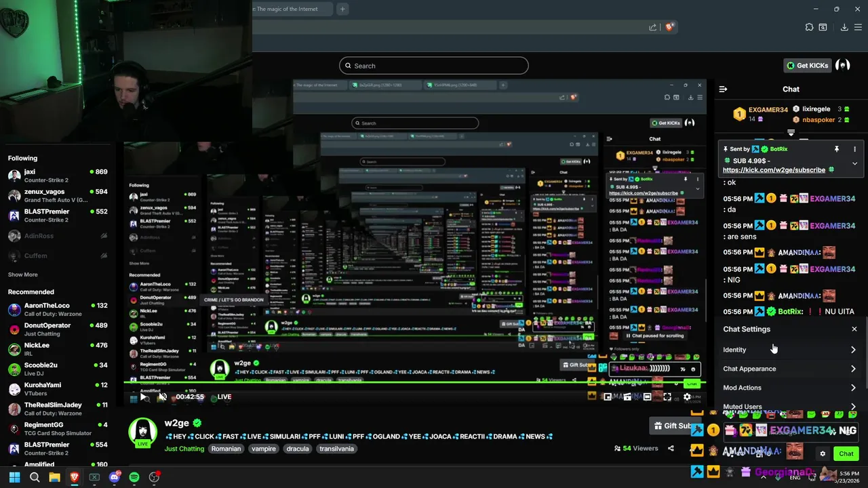Viewport: 868px width, 488px height.
Task: Collapse chat using the arrow icon beside Chat
Action: pyautogui.click(x=723, y=89)
